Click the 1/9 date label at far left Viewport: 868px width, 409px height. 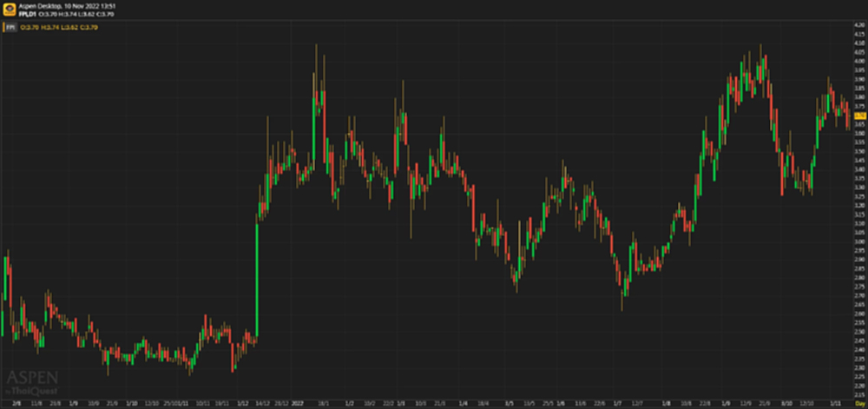point(74,403)
